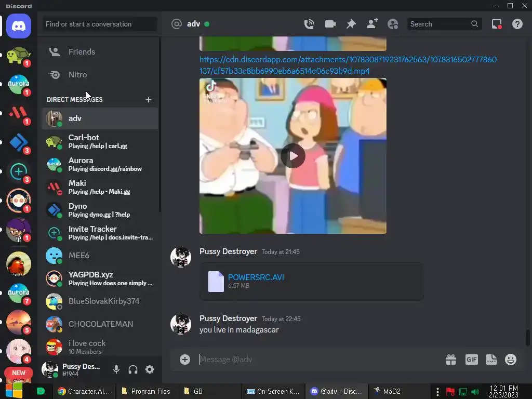Open On-Screen Keyboard taskbar item
The image size is (532, 399).
pyautogui.click(x=273, y=391)
